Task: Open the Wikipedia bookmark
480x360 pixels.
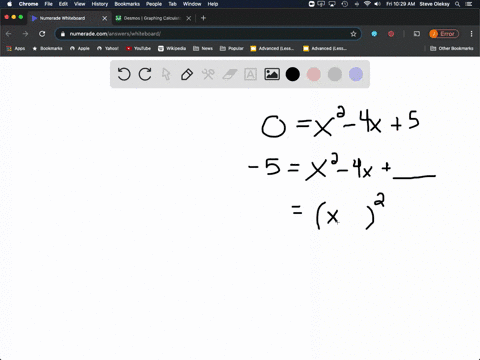Action: tap(172, 48)
